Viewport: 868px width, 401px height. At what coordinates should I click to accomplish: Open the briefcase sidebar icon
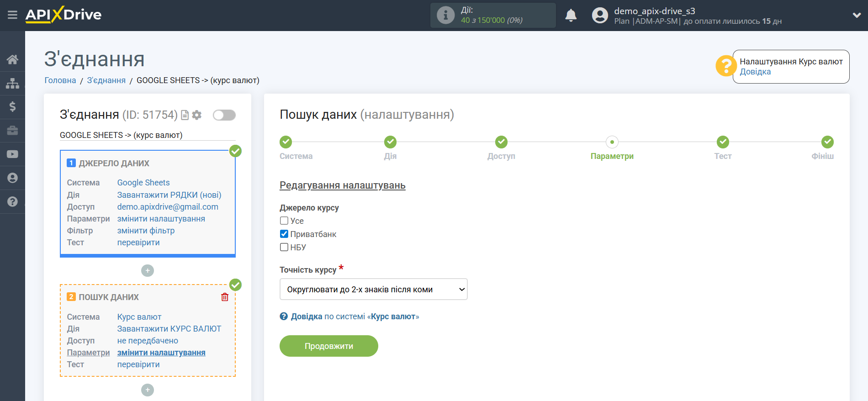[x=12, y=131]
